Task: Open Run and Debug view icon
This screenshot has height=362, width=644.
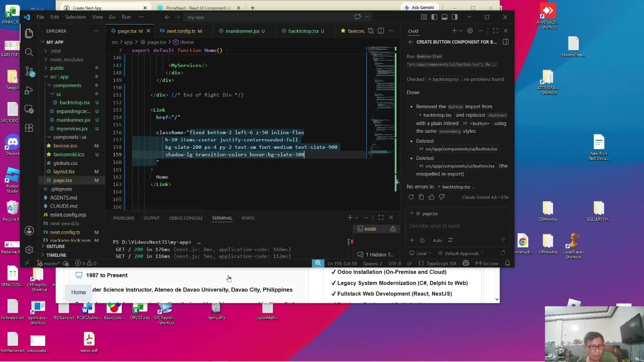Action: (x=29, y=90)
